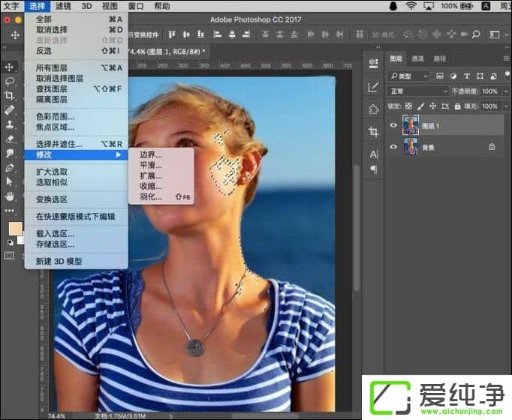This screenshot has height=420, width=512.
Task: Switch to the 路径 panel tab
Action: (x=440, y=58)
